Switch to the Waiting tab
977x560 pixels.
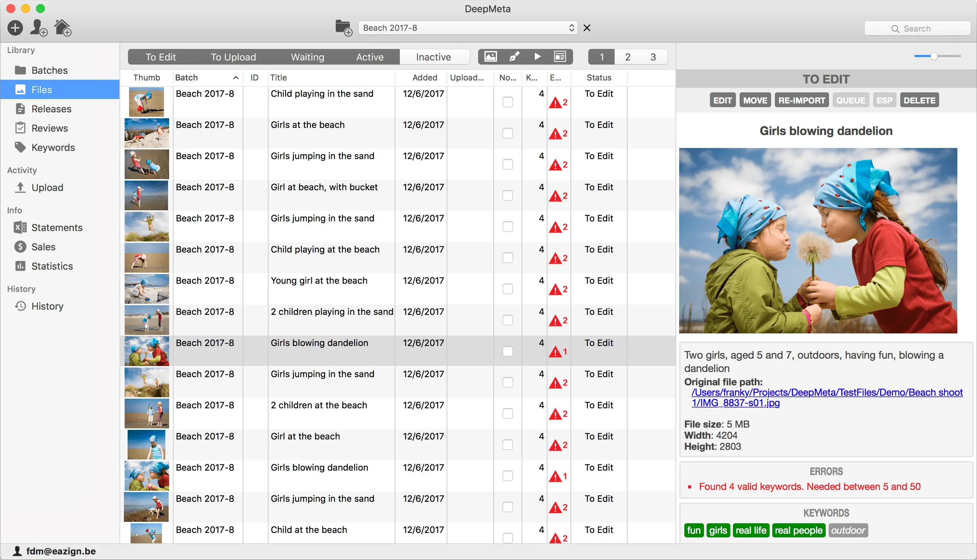(307, 57)
